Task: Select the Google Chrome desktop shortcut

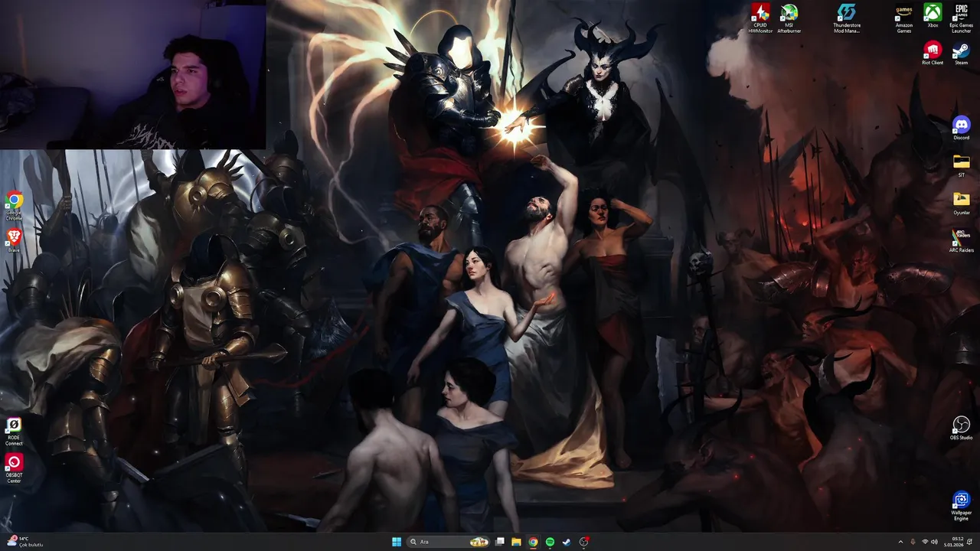Action: click(x=14, y=207)
